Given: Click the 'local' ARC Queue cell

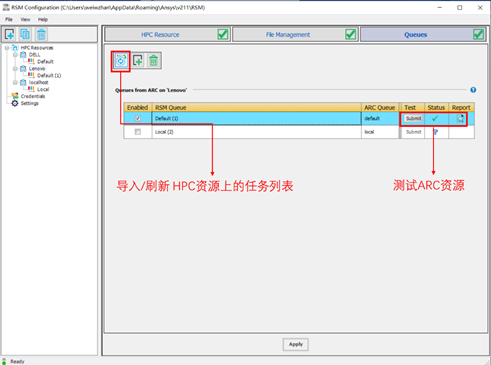Looking at the screenshot, I should click(380, 132).
